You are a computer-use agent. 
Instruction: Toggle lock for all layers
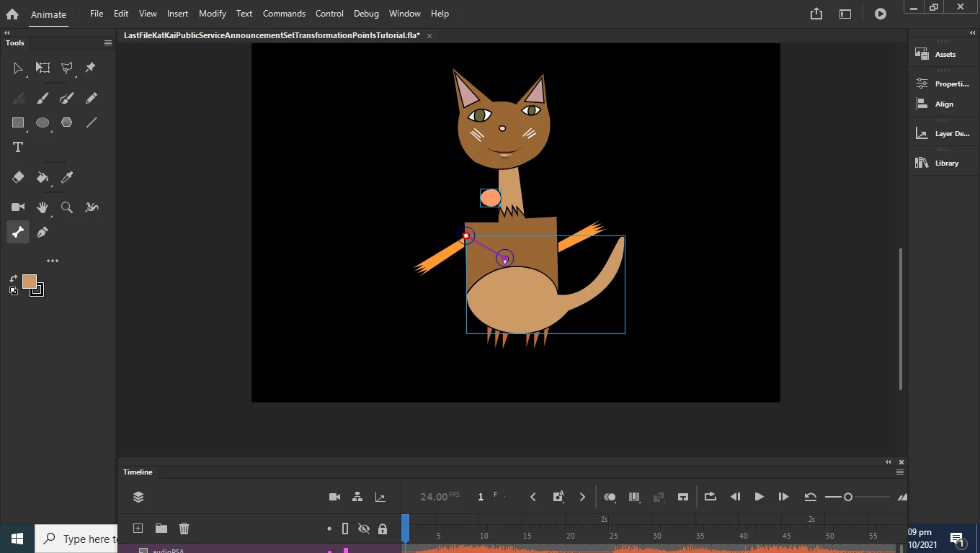tap(383, 529)
